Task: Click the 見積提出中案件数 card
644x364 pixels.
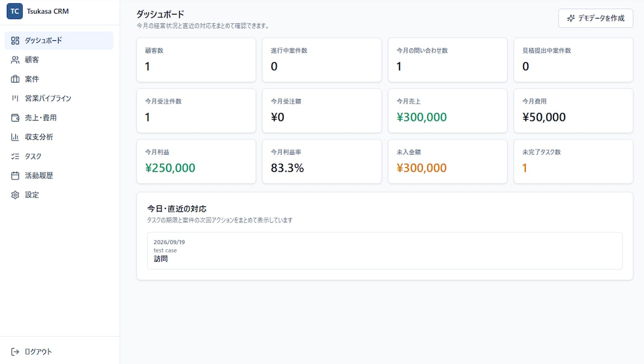Action: click(x=573, y=60)
